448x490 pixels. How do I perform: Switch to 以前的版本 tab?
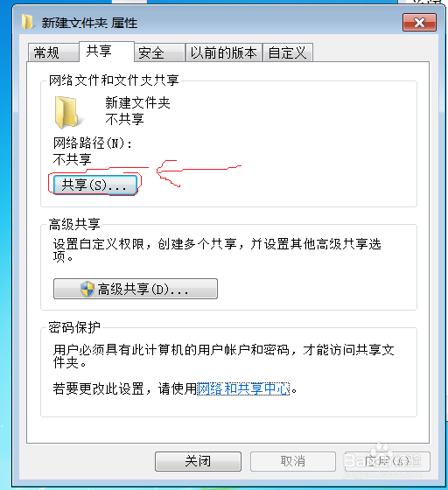(223, 52)
